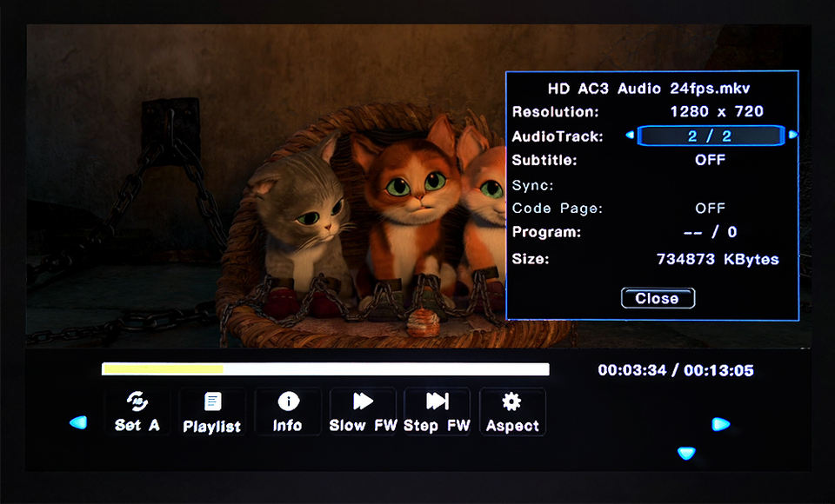Viewport: 835px width, 504px height.
Task: Select the Subtitle label
Action: point(544,160)
